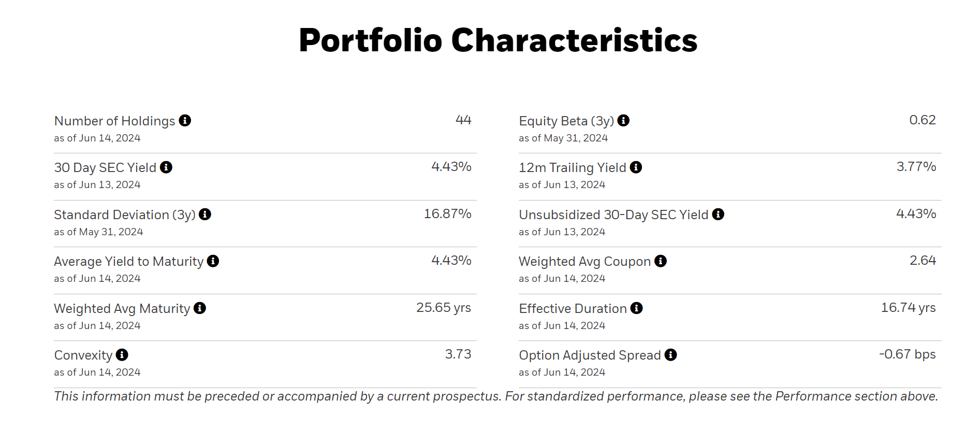980x428 pixels.
Task: Select the Number of Holdings value 44
Action: 463,120
